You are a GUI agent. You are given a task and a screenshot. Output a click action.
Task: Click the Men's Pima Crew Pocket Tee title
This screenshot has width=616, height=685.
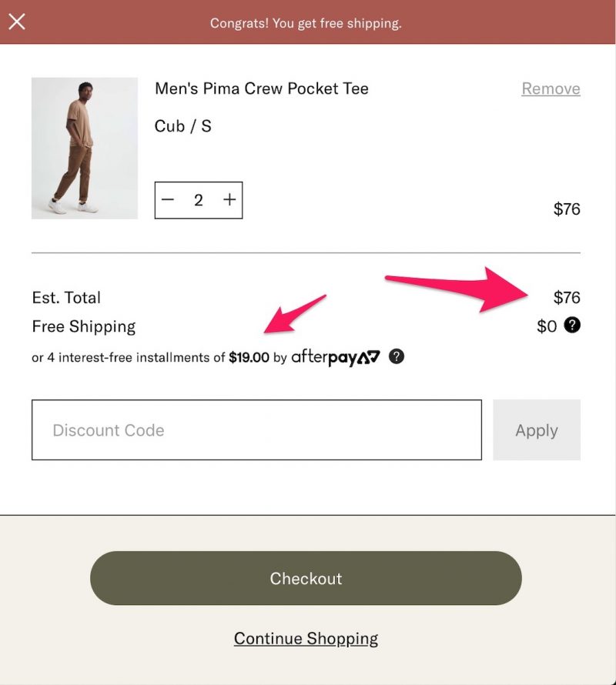point(262,89)
